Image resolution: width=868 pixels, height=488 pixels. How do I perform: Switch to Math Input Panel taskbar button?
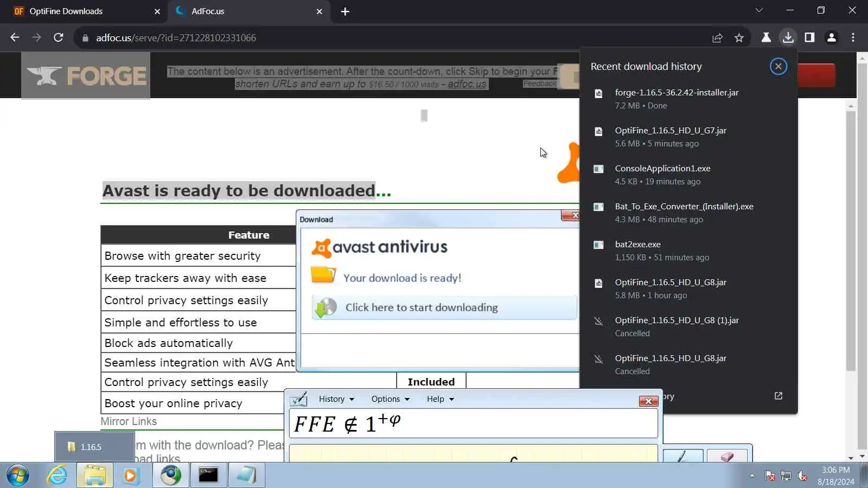(246, 476)
